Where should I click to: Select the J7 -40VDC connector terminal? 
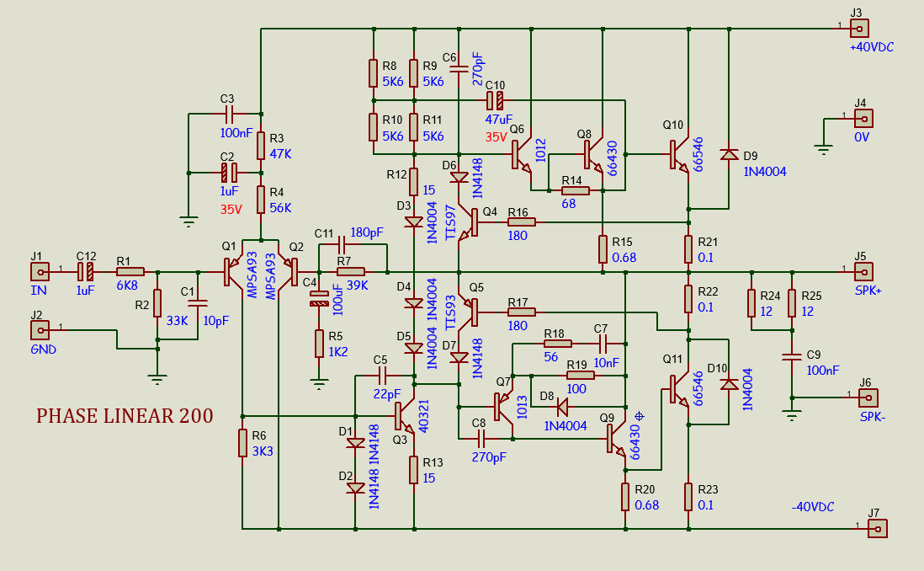(878, 529)
